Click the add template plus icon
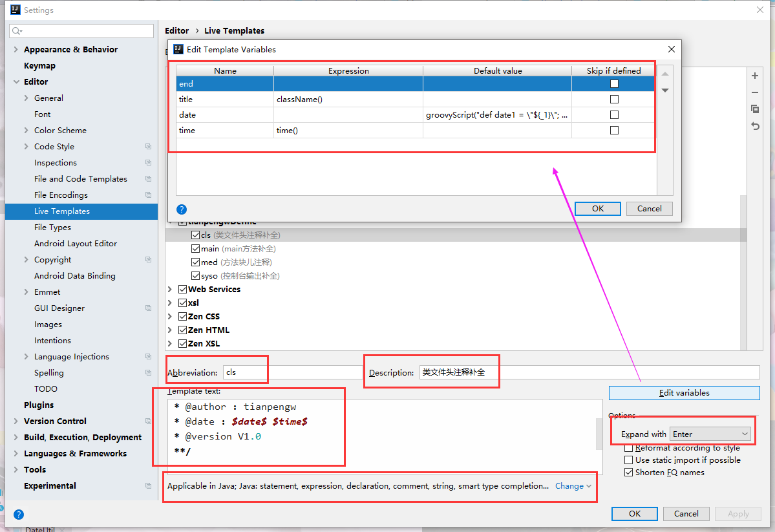 pyautogui.click(x=755, y=76)
